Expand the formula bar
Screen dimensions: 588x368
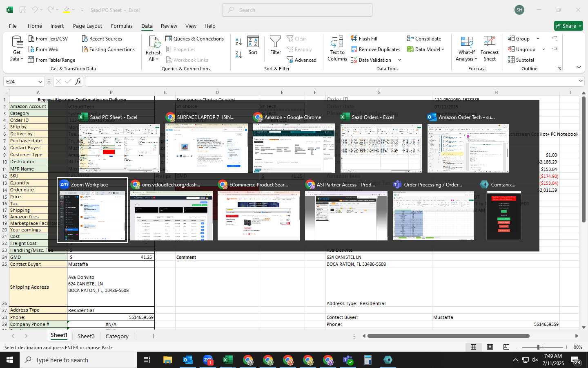pos(581,81)
